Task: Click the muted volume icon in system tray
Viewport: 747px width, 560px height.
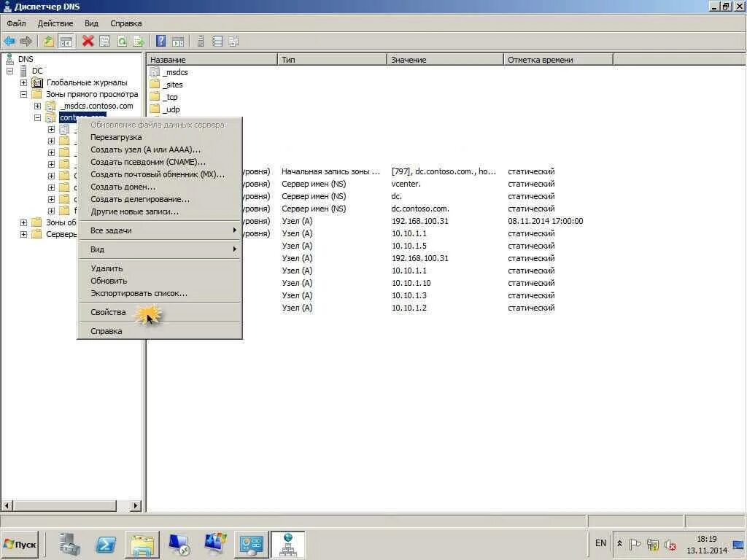Action: coord(670,545)
